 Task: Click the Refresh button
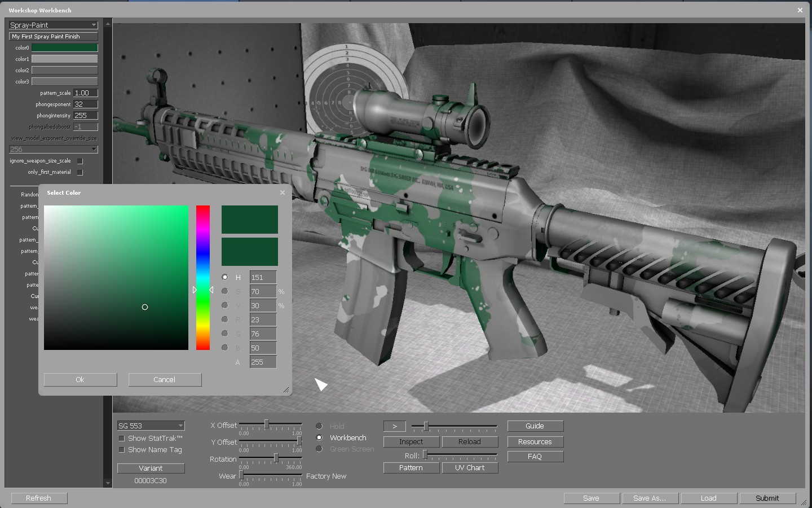tap(38, 498)
